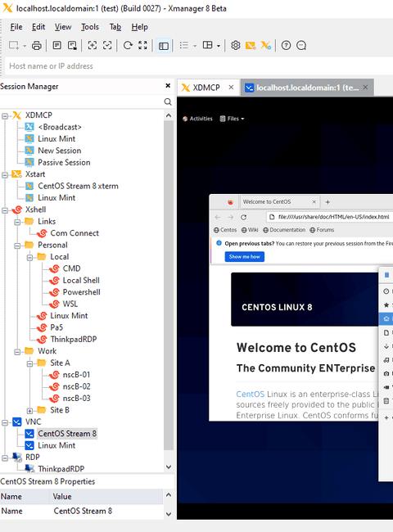393x532 pixels.
Task: Open the Tools menu
Action: pos(90,27)
